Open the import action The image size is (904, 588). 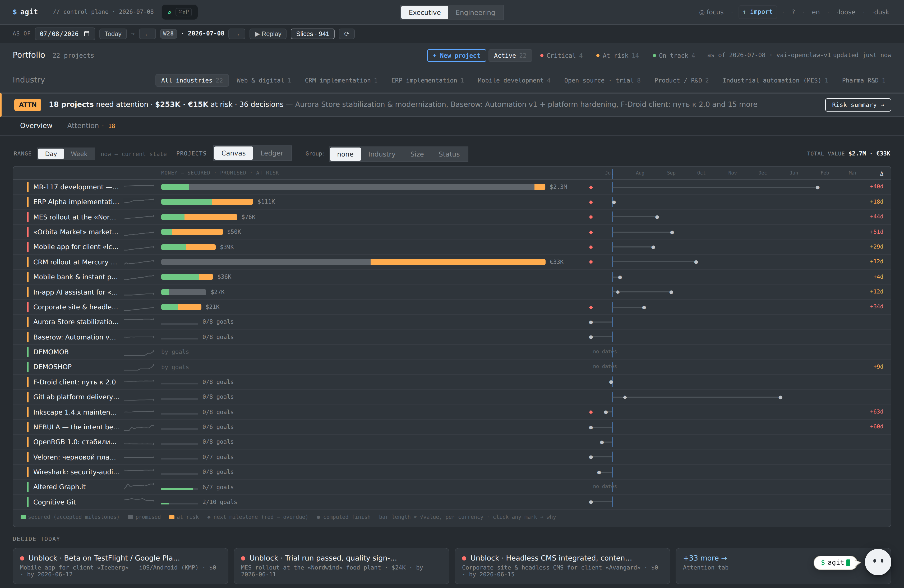tap(757, 12)
